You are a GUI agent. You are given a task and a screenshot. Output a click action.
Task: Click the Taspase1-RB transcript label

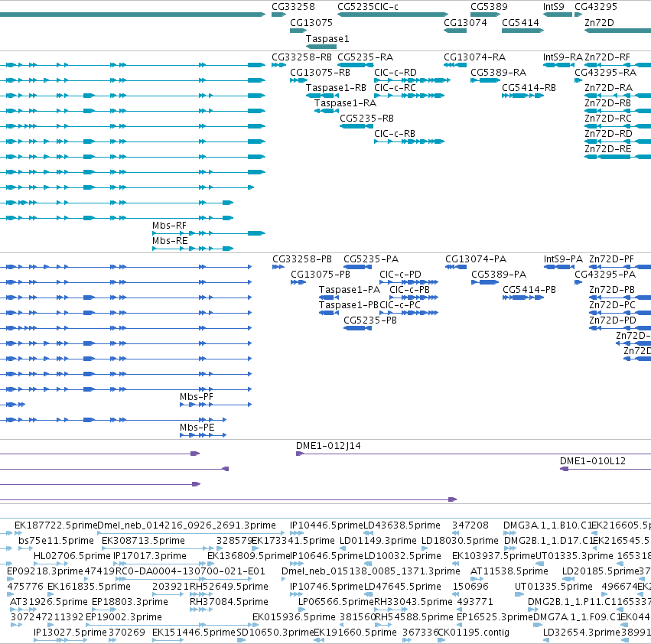(336, 88)
